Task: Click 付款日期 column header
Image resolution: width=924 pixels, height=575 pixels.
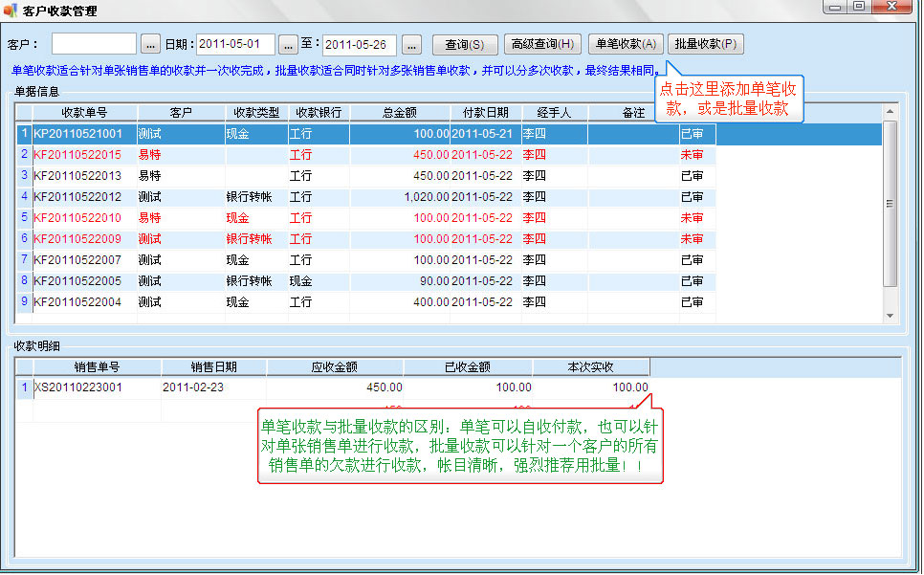Action: point(485,113)
